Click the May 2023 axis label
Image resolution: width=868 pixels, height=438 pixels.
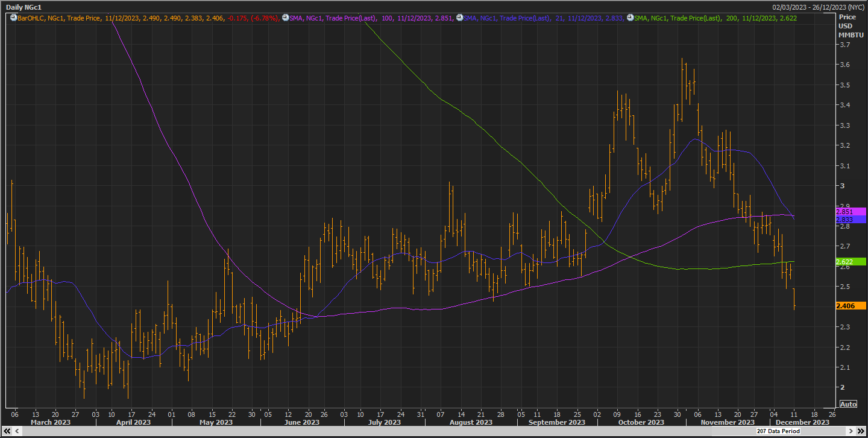click(x=216, y=422)
